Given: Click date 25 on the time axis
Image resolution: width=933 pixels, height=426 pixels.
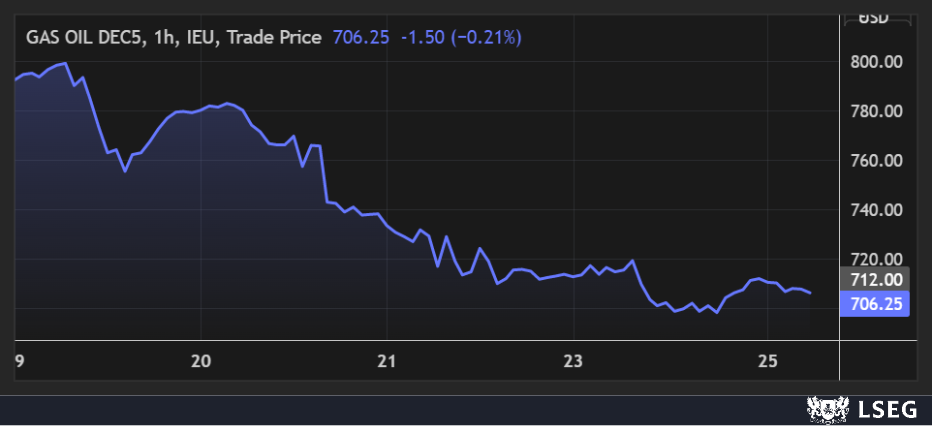Looking at the screenshot, I should [x=767, y=361].
